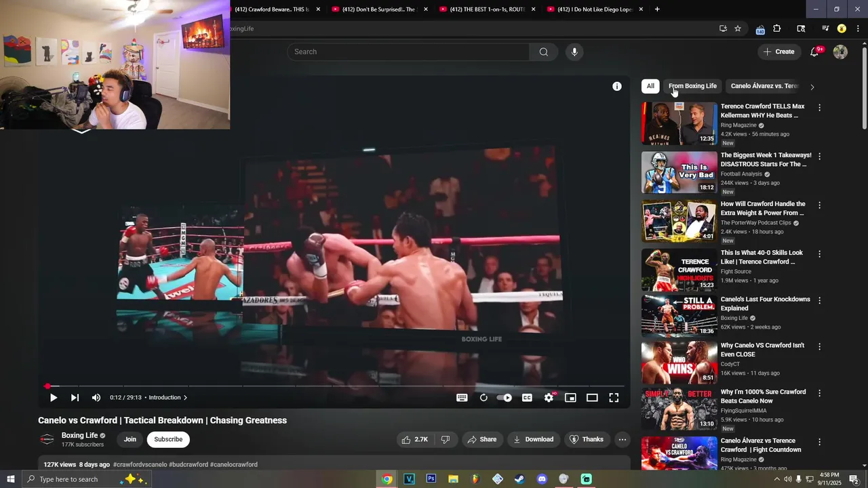Open the video settings gear
Viewport: 868px width, 488px height.
coord(549,398)
